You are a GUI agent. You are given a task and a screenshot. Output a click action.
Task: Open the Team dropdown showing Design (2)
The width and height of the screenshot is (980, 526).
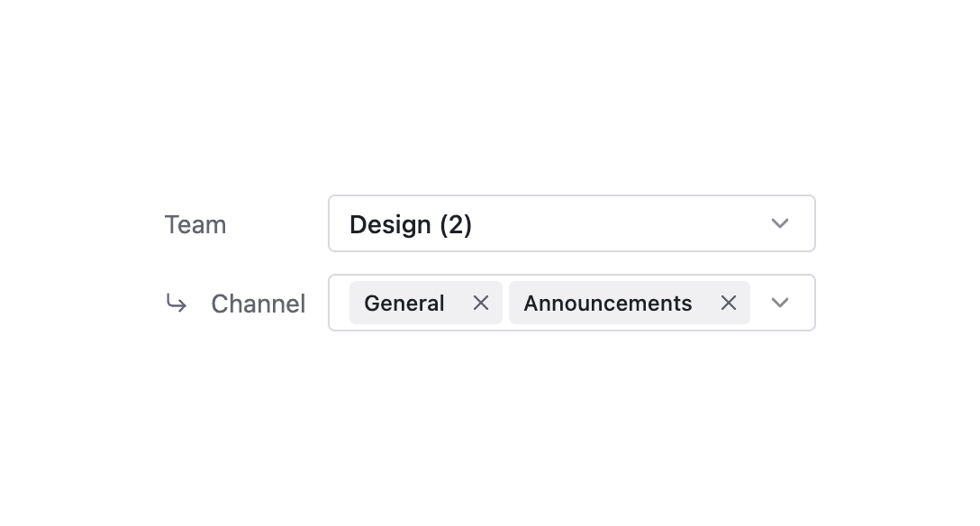point(572,223)
